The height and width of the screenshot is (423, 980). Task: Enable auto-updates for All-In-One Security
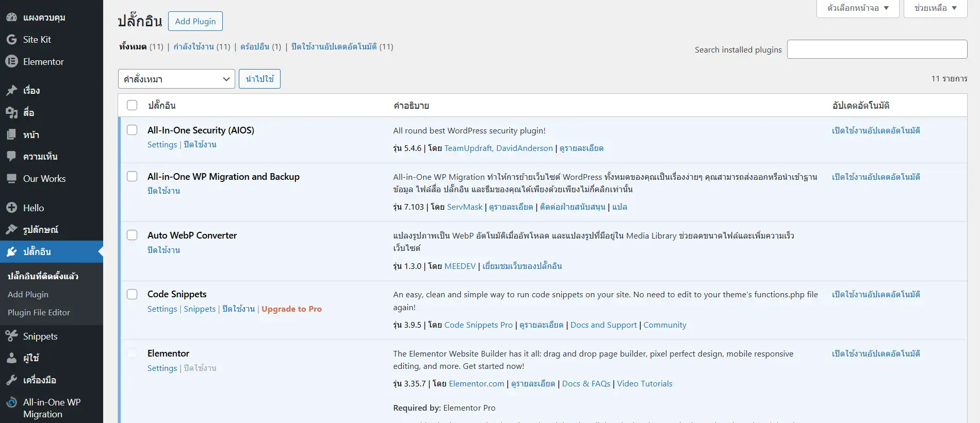click(x=876, y=130)
